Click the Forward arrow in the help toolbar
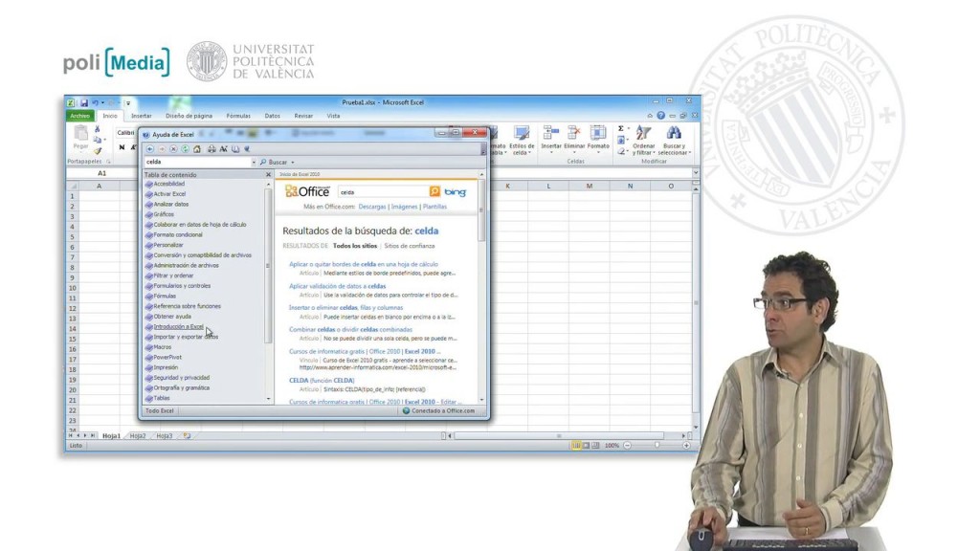 [x=162, y=149]
